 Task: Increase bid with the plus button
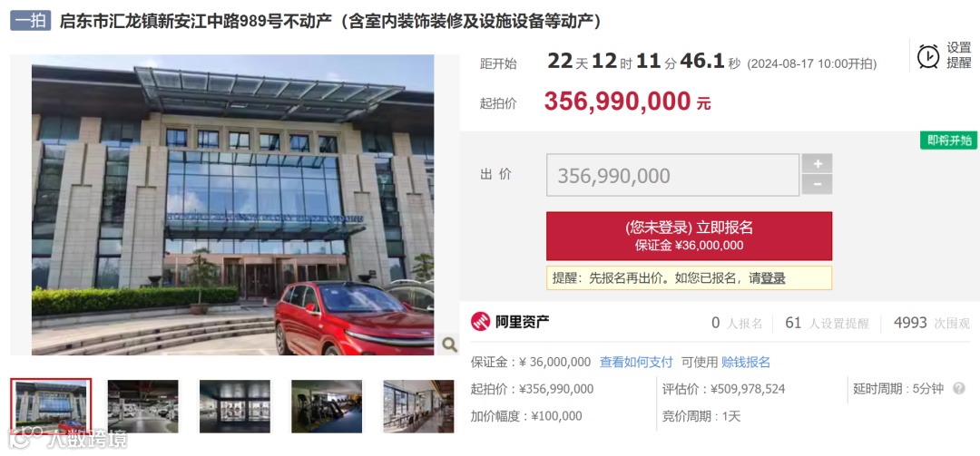point(817,164)
